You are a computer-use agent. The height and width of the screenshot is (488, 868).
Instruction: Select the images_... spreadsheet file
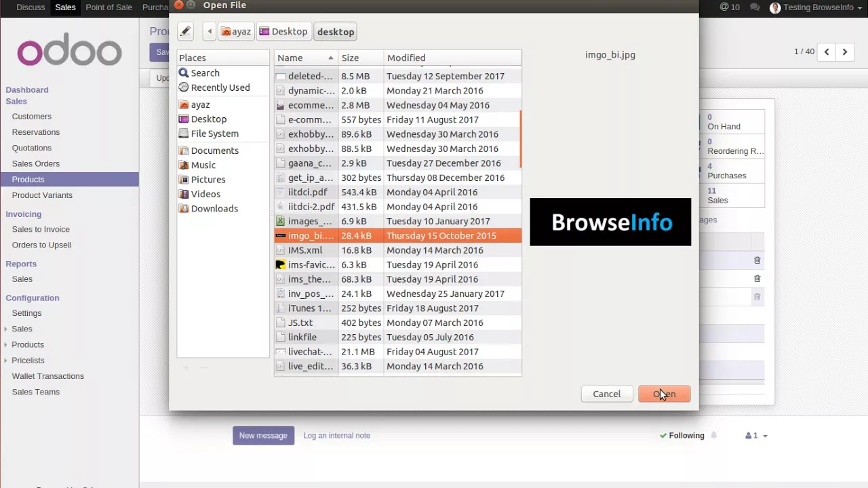[x=397, y=221]
